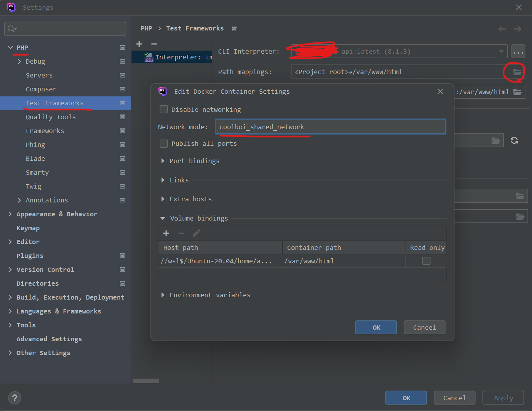Click the project-level icon beside Blade
This screenshot has width=532, height=411.
[x=122, y=158]
